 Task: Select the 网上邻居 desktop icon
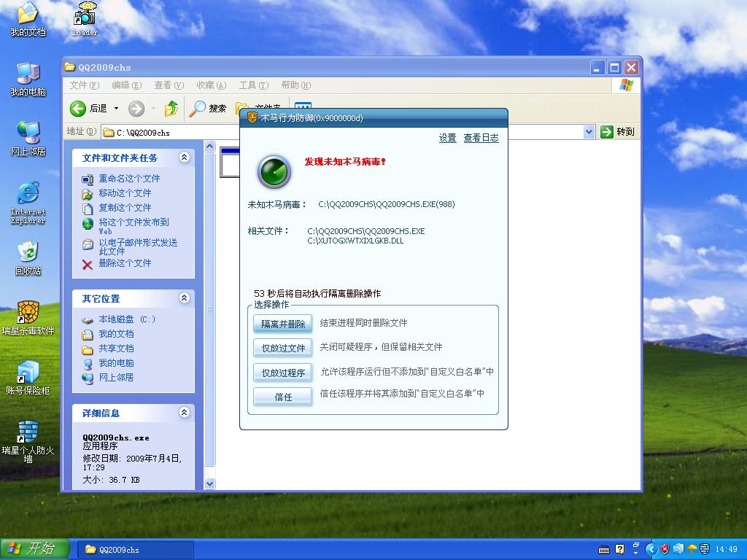point(28,139)
